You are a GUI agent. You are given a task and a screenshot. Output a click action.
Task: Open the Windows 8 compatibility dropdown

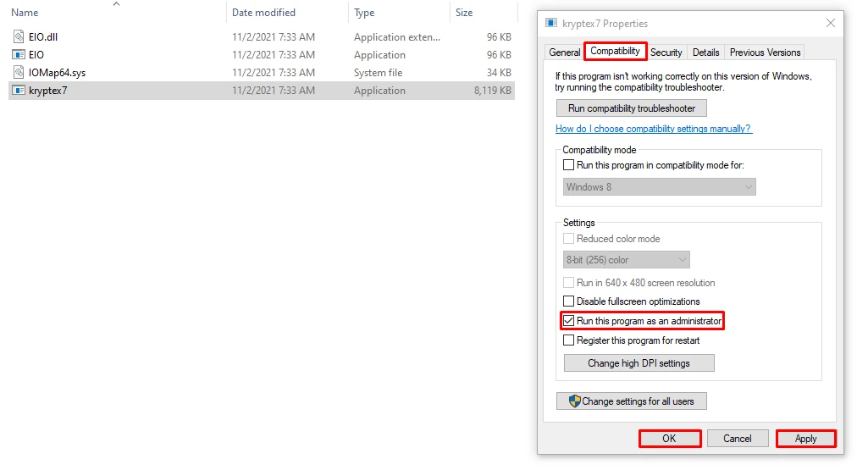point(659,187)
